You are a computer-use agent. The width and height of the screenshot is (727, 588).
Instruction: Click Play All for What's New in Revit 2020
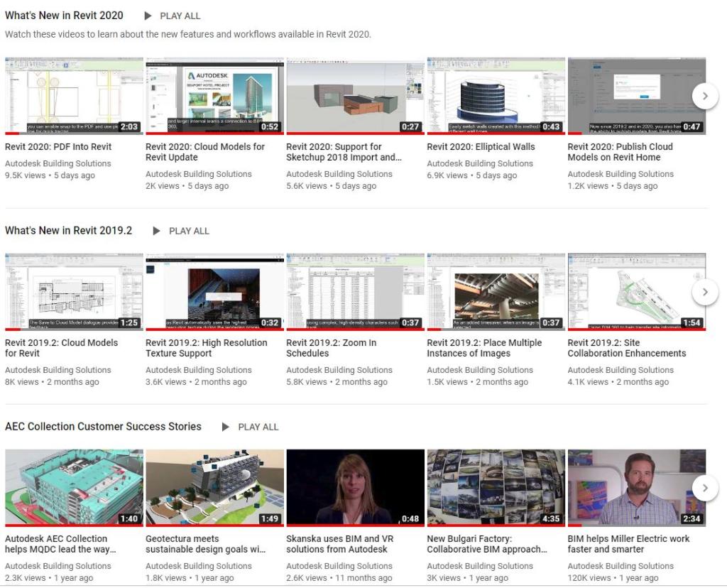172,16
